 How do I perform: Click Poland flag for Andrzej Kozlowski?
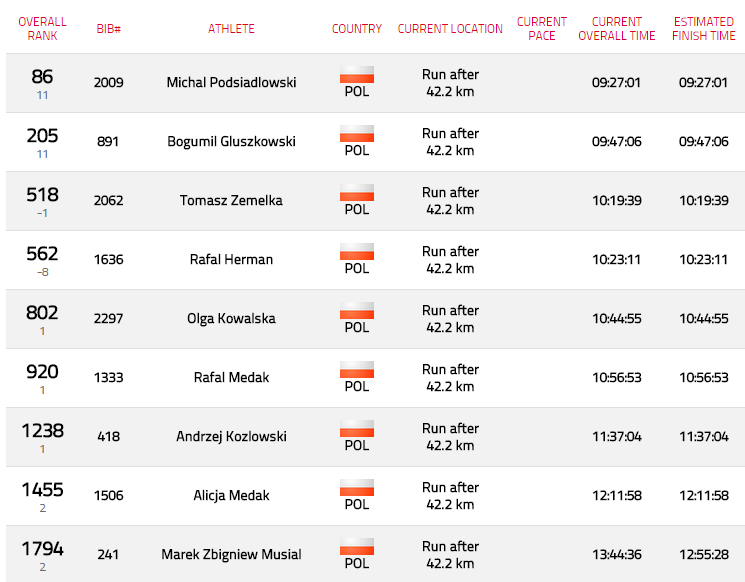(357, 428)
